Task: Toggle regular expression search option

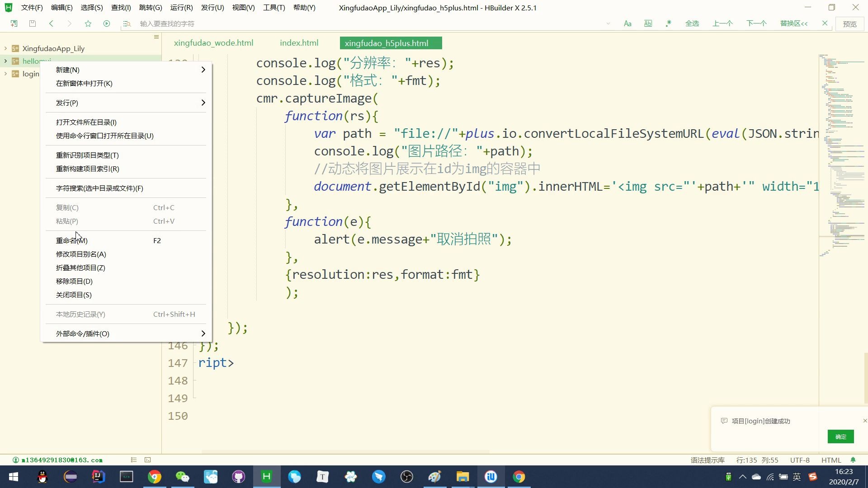Action: 668,23
